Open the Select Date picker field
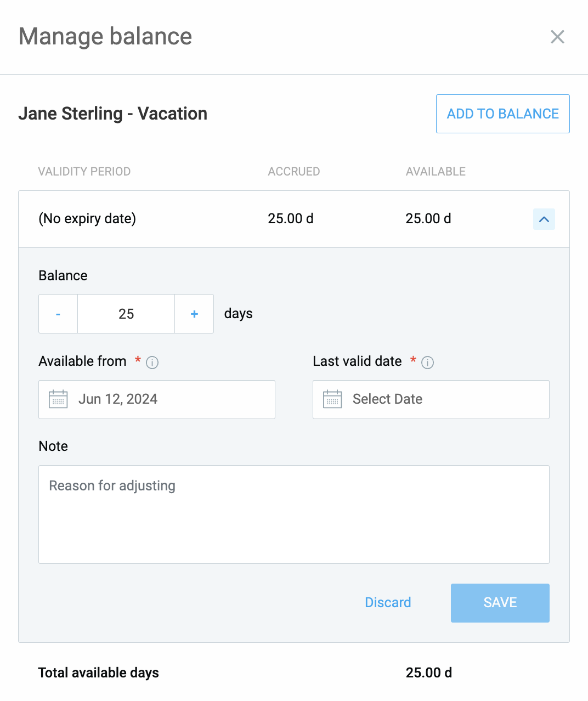The image size is (588, 701). point(439,399)
